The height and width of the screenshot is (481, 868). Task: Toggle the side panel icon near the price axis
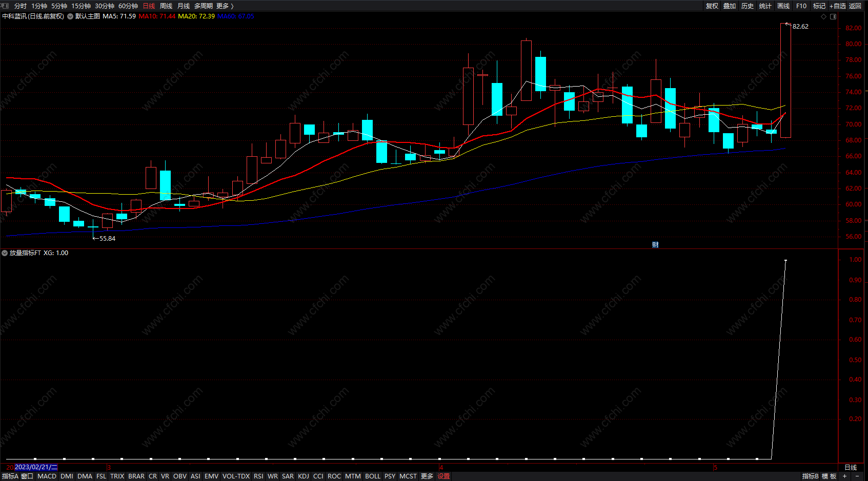pos(833,16)
